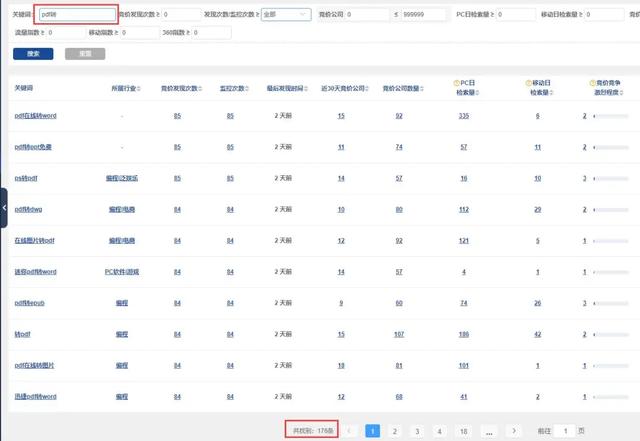The height and width of the screenshot is (441, 640).
Task: Click the 竞价竞争激烈程度 info icon
Action: point(592,83)
